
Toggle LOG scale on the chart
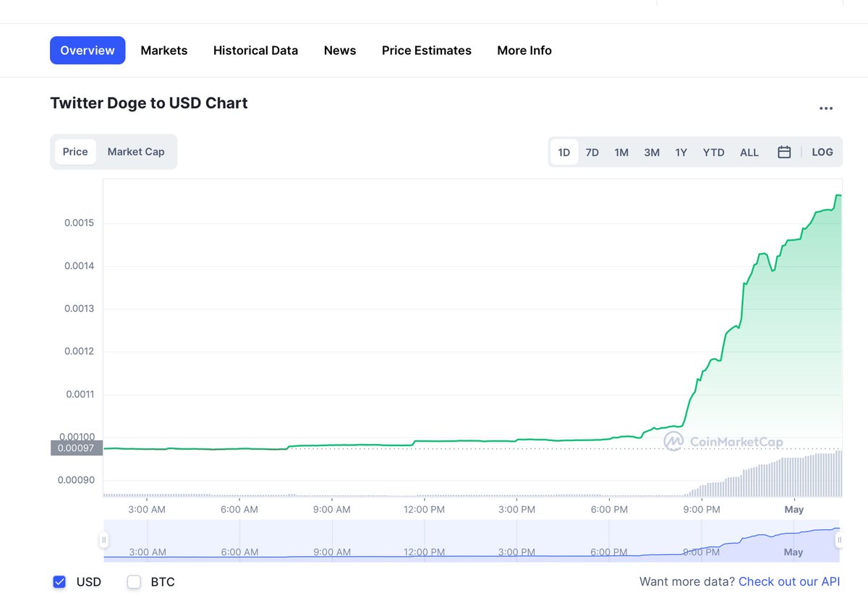[822, 152]
